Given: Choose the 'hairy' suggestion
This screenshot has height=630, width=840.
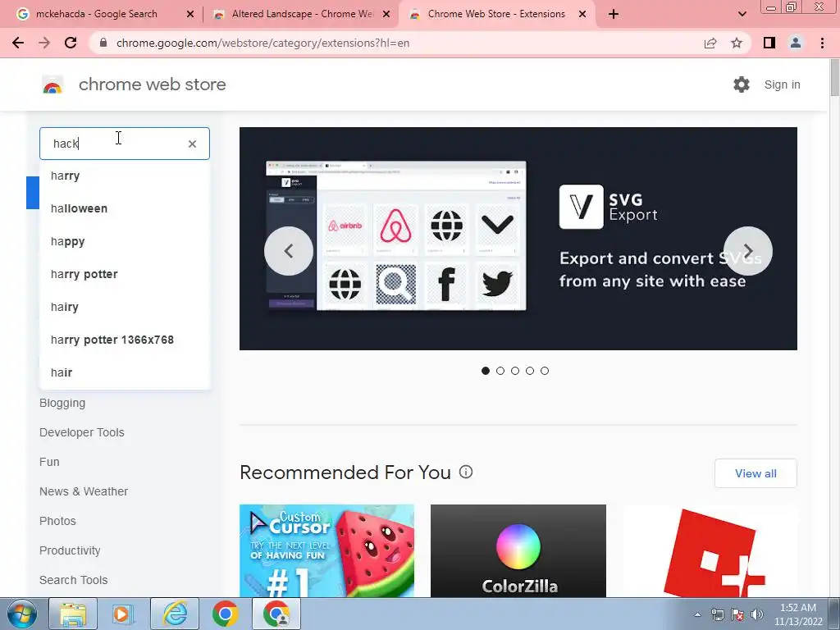Looking at the screenshot, I should (x=125, y=307).
